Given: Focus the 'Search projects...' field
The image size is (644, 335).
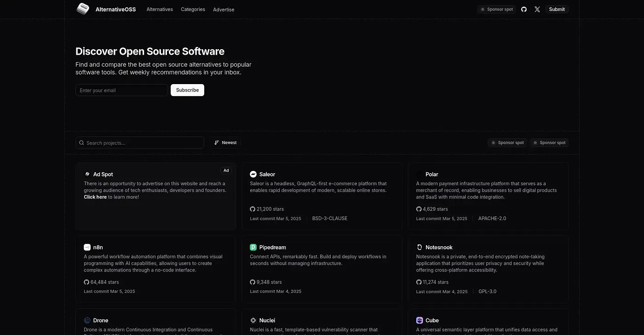Looking at the screenshot, I should 140,143.
